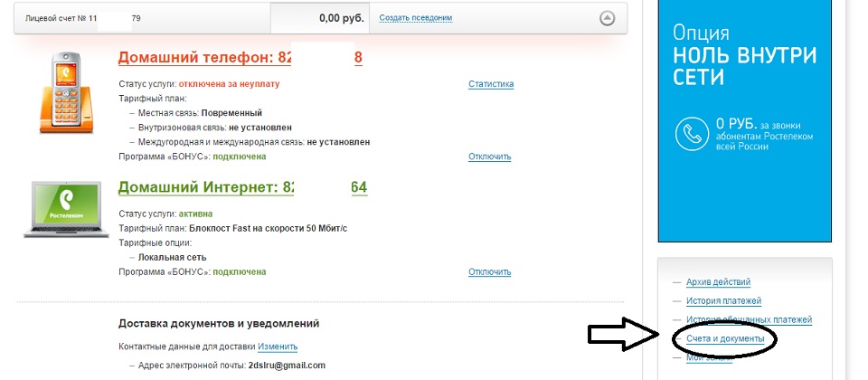The width and height of the screenshot is (868, 380).
Task: Click Изменить for delivery contact data
Action: pos(277,347)
